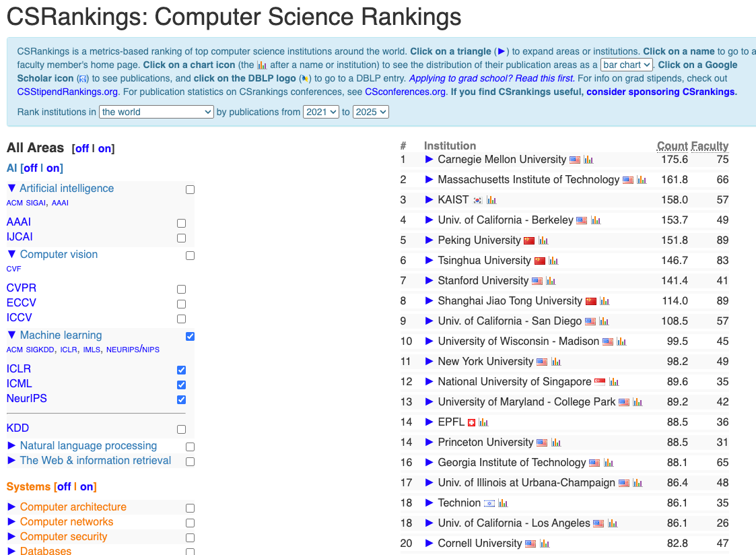
Task: Expand Carnegie Mellon University's faculty list triangle
Action: (x=429, y=160)
